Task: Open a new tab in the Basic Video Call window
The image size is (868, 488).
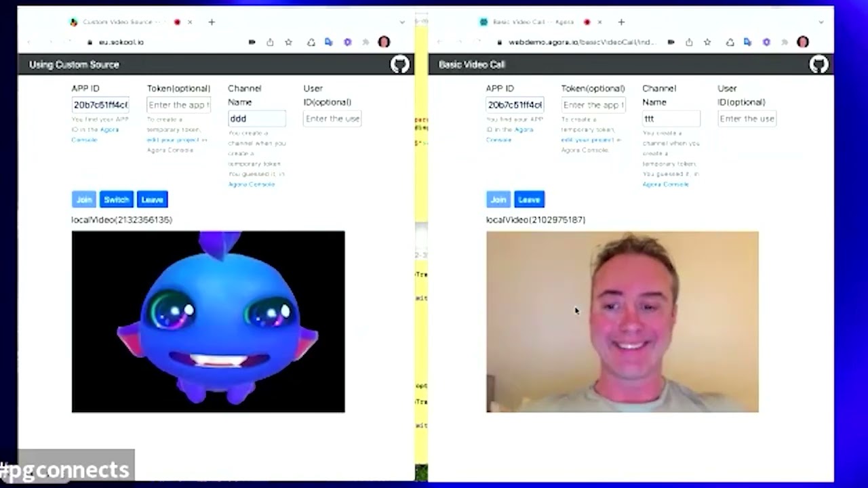Action: (621, 22)
